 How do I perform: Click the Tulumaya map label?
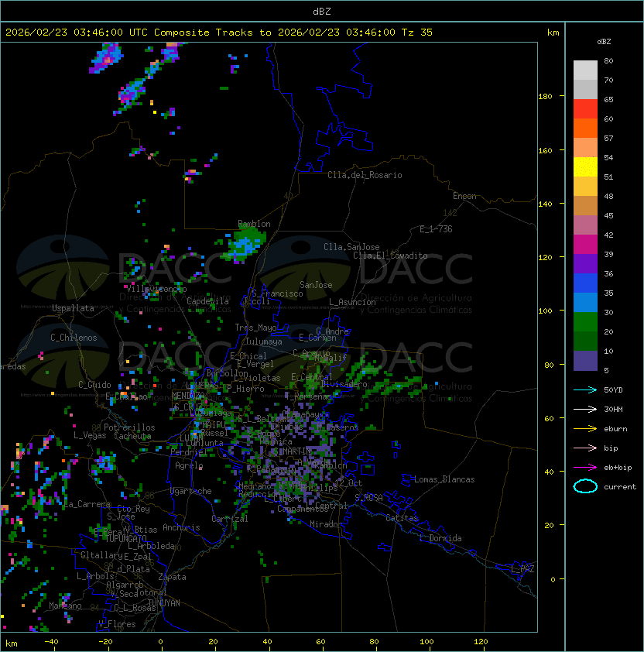tap(264, 341)
